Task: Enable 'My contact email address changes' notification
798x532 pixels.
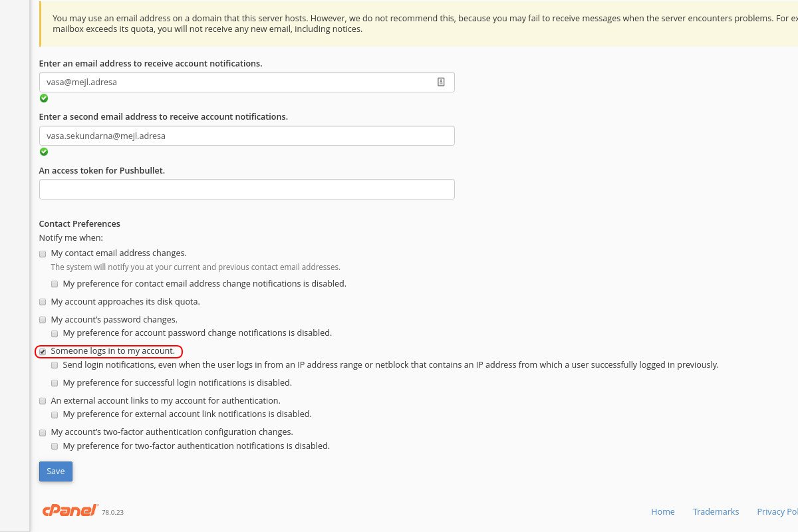Action: pyautogui.click(x=43, y=253)
